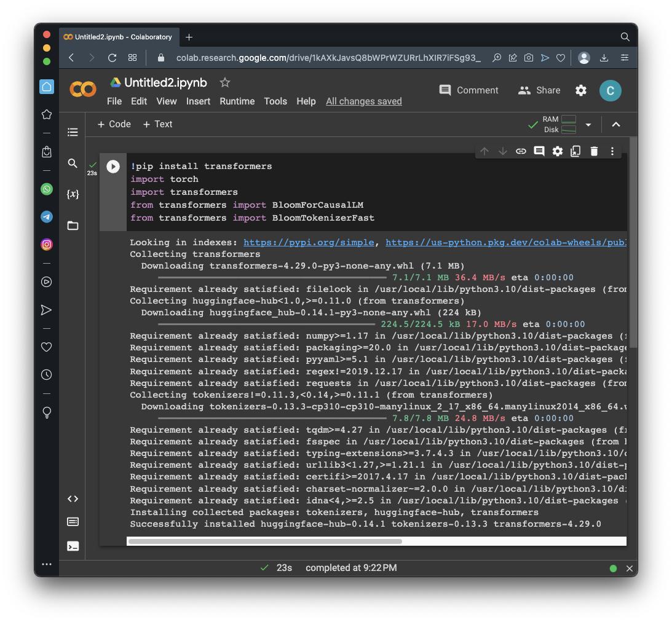
Task: Open cell editor settings gear
Action: [558, 151]
